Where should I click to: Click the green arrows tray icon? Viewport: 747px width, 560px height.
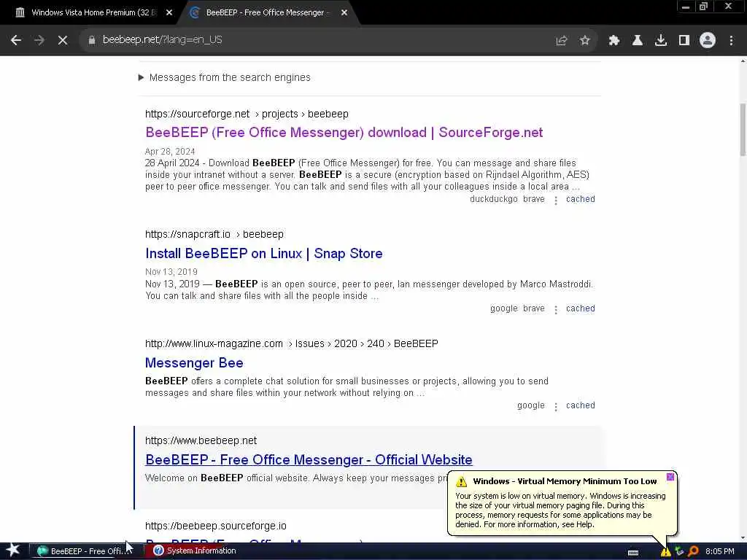point(679,551)
